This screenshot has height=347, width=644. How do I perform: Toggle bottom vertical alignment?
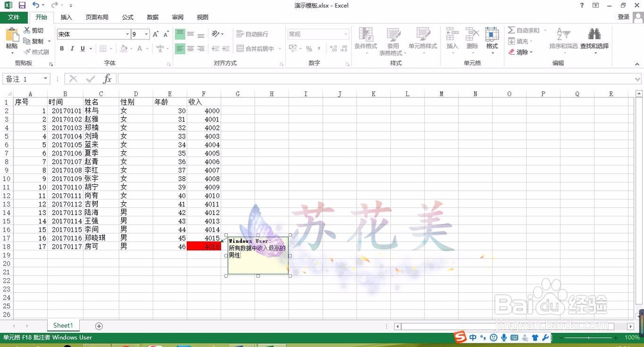201,34
